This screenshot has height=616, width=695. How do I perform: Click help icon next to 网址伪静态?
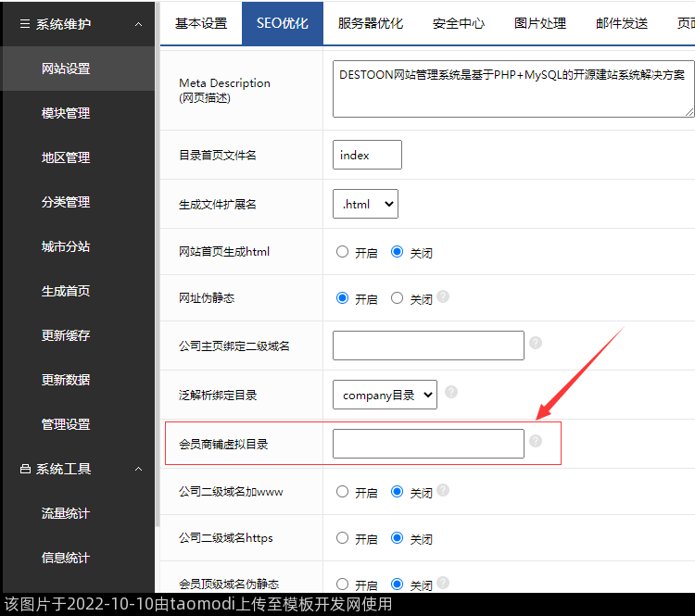click(443, 297)
